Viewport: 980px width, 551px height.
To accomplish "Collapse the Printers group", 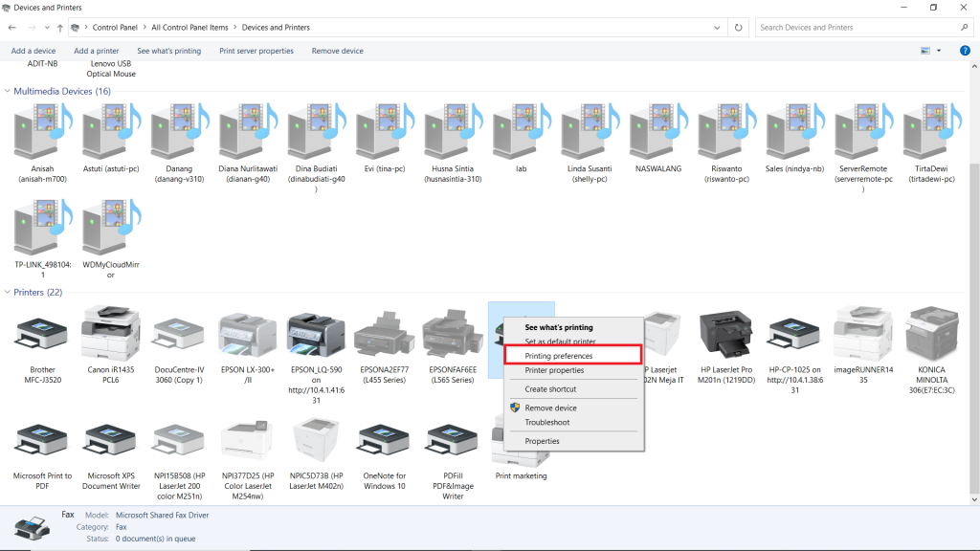I will point(8,293).
